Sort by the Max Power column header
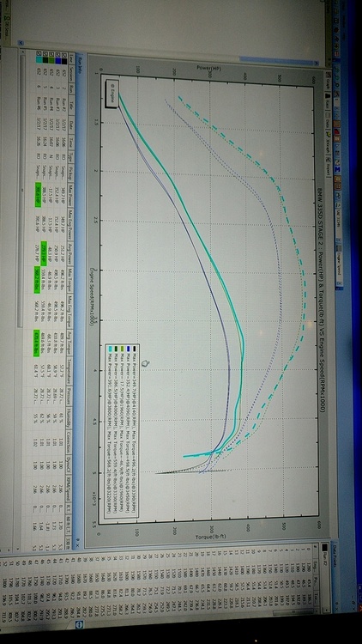Image resolution: width=362 pixels, height=644 pixels. [x=72, y=195]
